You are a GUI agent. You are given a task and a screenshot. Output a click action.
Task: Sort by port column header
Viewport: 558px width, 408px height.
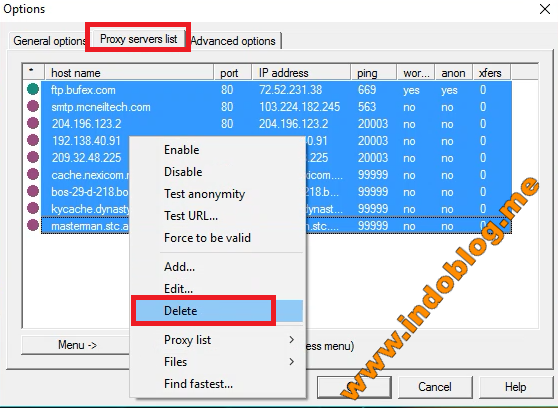(233, 73)
